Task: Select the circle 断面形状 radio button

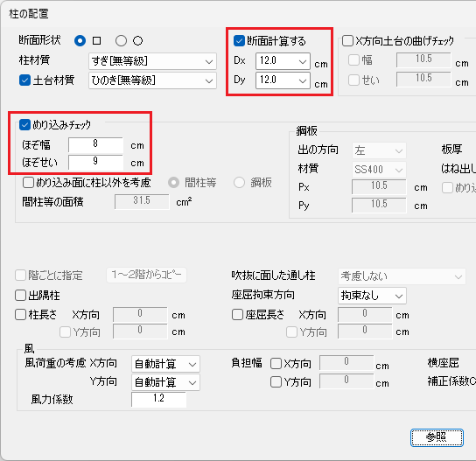Action: tap(121, 40)
